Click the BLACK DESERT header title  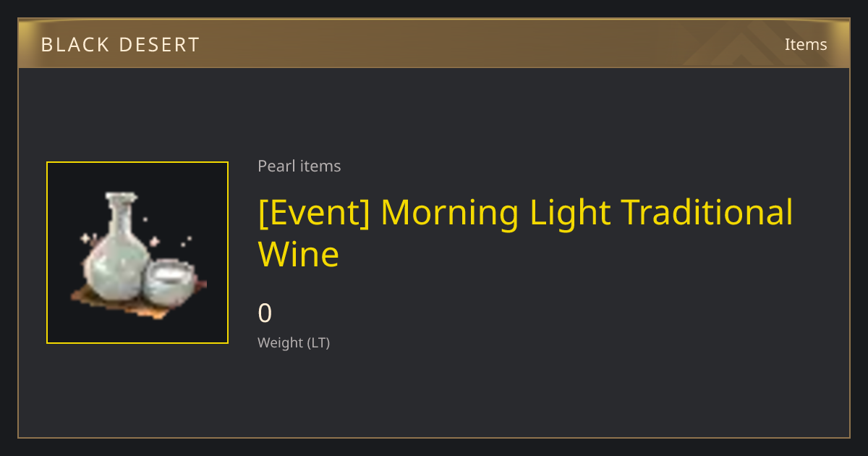pos(120,45)
